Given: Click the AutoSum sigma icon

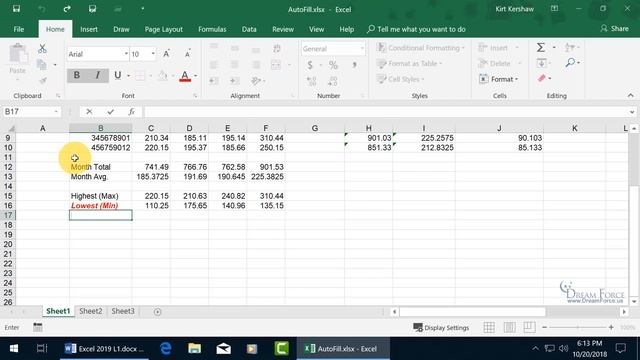Looking at the screenshot, I should pos(541,48).
